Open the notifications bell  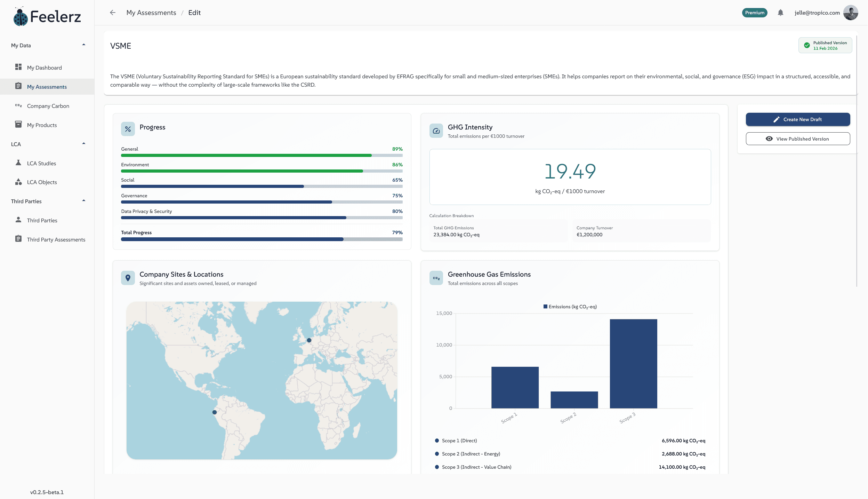point(780,13)
